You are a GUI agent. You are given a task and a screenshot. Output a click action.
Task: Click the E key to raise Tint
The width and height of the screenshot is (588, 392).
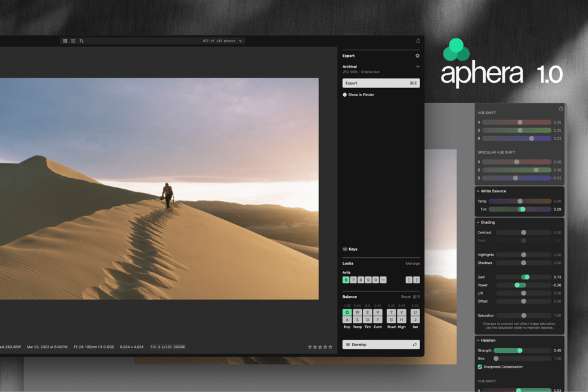coord(367,312)
